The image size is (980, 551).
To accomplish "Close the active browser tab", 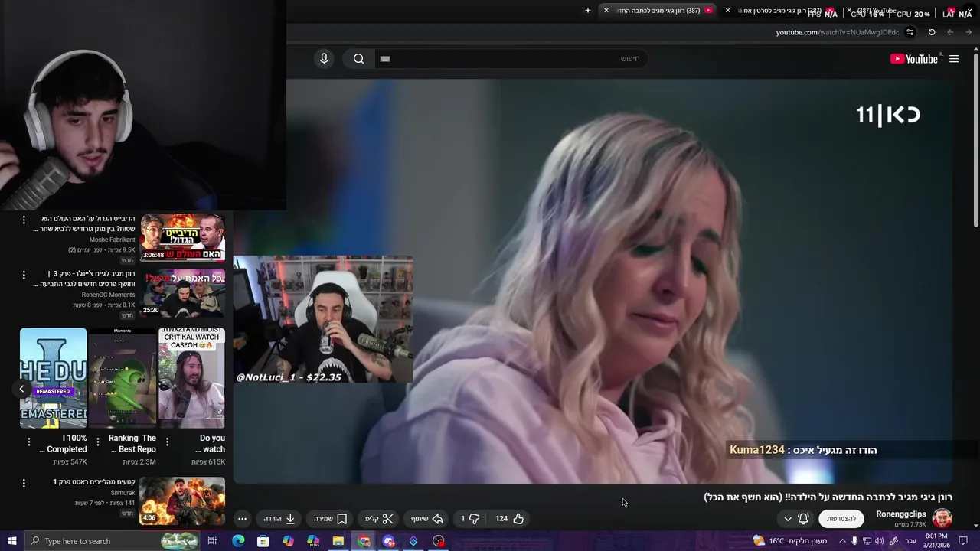I will tap(606, 11).
